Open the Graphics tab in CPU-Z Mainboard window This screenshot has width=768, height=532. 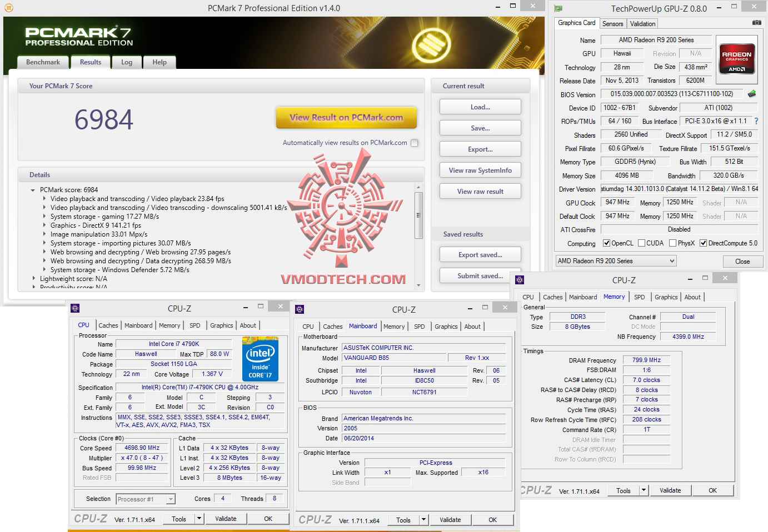point(446,327)
